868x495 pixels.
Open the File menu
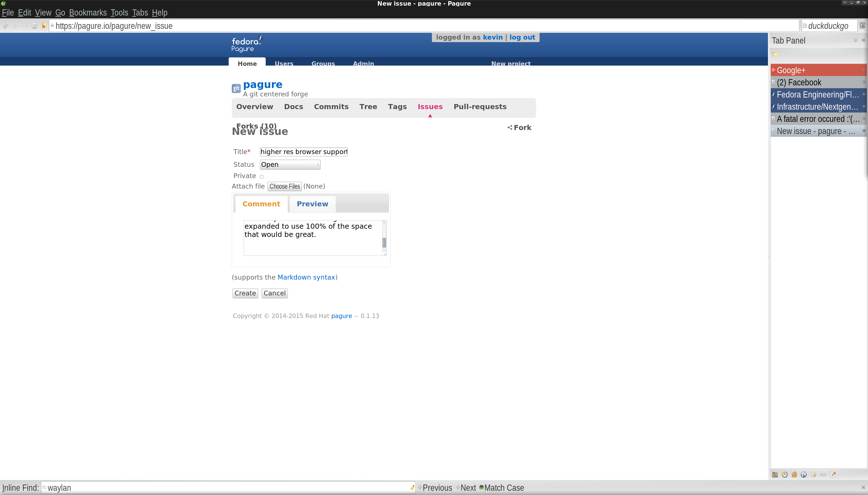8,12
